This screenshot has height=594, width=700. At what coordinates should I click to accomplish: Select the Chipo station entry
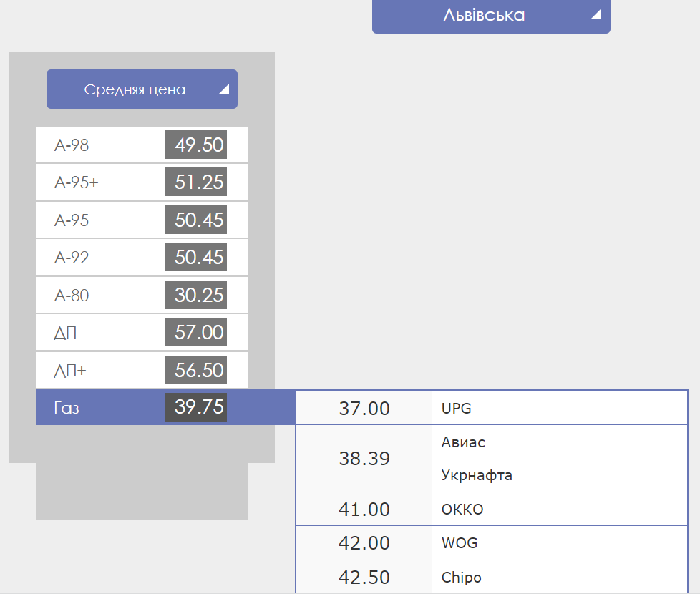point(462,578)
